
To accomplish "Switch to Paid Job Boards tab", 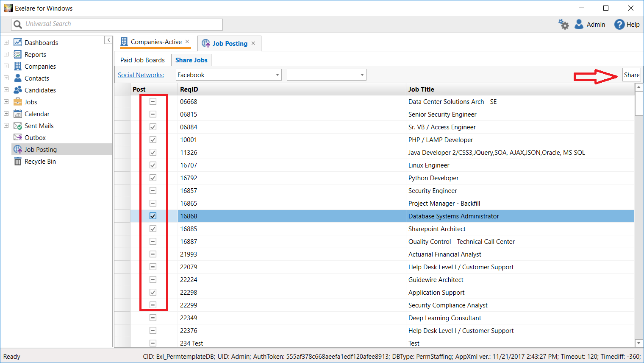I will (142, 60).
